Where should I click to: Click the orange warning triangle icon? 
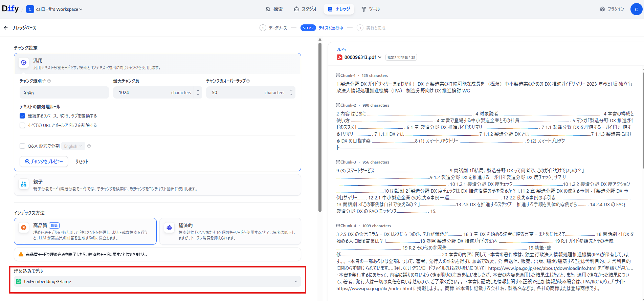click(x=21, y=254)
